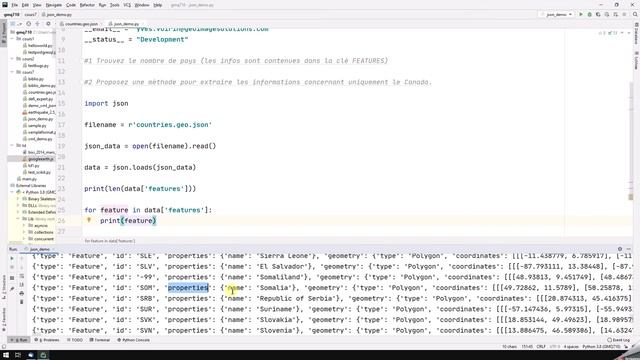This screenshot has height=360, width=640.
Task: Open the Refactor menu
Action: click(x=87, y=5)
